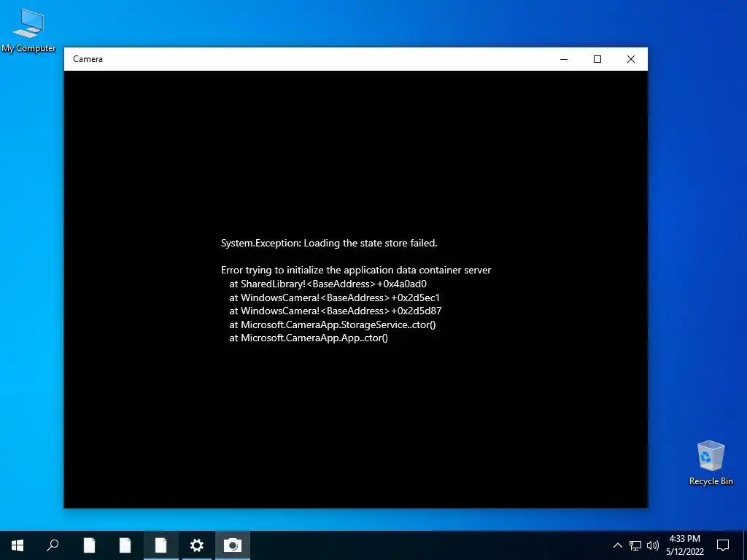This screenshot has width=747, height=560.
Task: Open network status tray icon
Action: pos(635,545)
